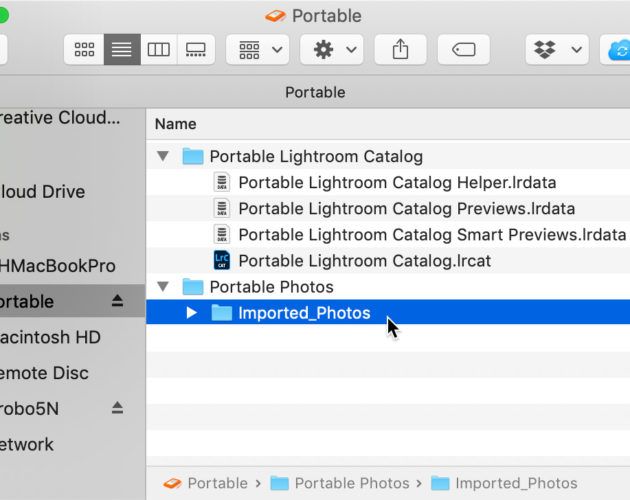Open the Dropbox toolbar menu
This screenshot has height=500, width=630.
pyautogui.click(x=557, y=50)
